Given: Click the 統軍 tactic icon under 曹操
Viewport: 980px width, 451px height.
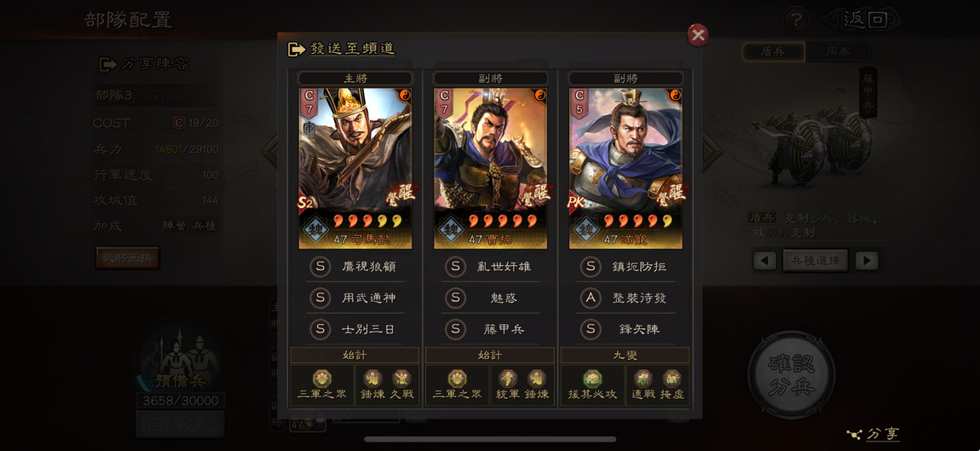Looking at the screenshot, I should pos(508,379).
